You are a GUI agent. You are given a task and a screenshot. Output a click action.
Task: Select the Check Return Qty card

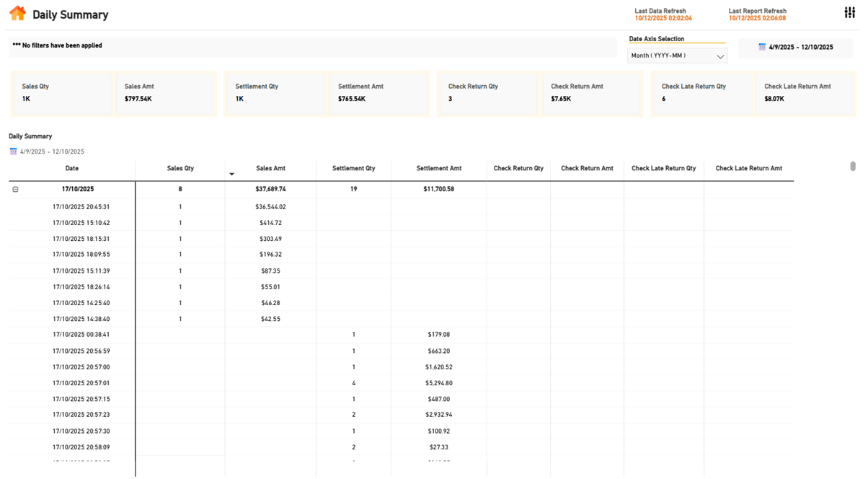point(489,93)
